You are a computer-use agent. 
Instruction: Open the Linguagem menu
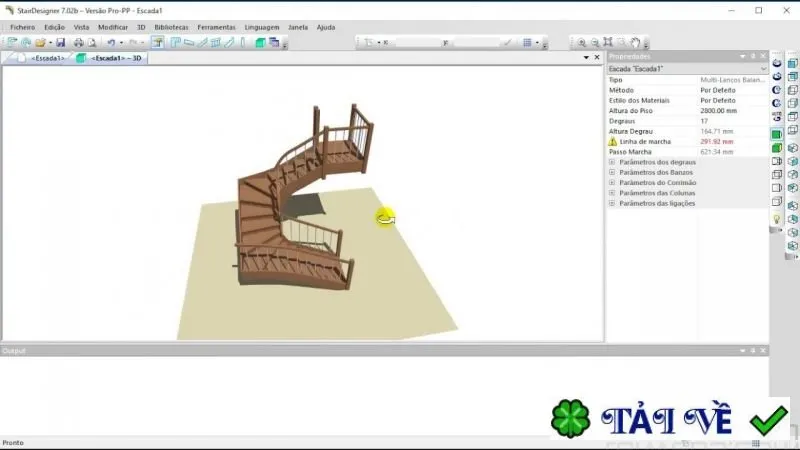(x=262, y=27)
